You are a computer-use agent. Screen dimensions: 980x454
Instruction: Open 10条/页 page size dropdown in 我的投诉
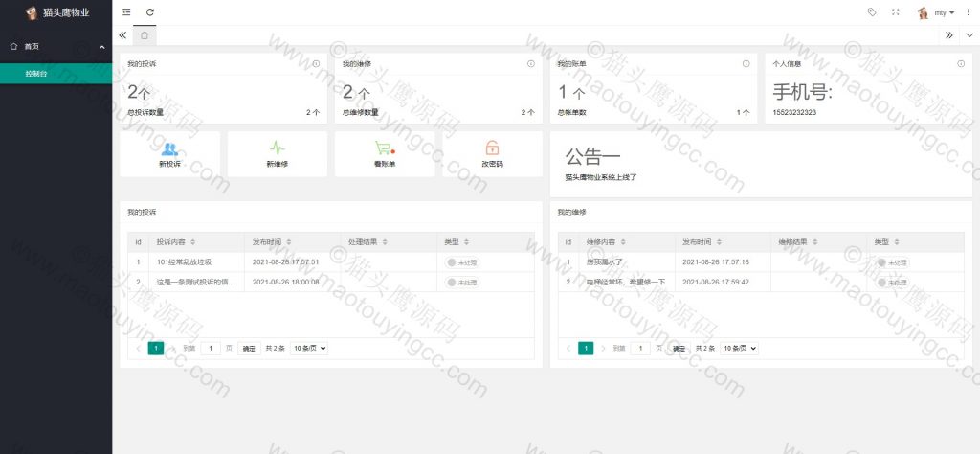[x=309, y=349]
